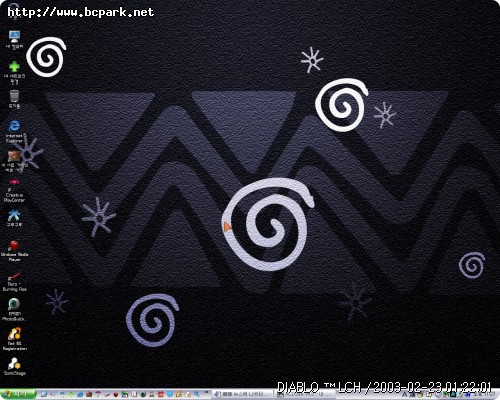The width and height of the screenshot is (500, 400).
Task: Open the green Start menu button
Action: [x=18, y=394]
